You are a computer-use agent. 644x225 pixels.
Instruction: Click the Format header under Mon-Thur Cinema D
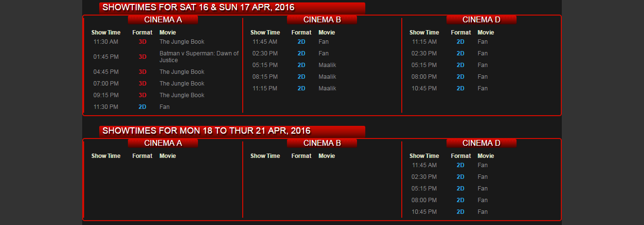tap(461, 156)
